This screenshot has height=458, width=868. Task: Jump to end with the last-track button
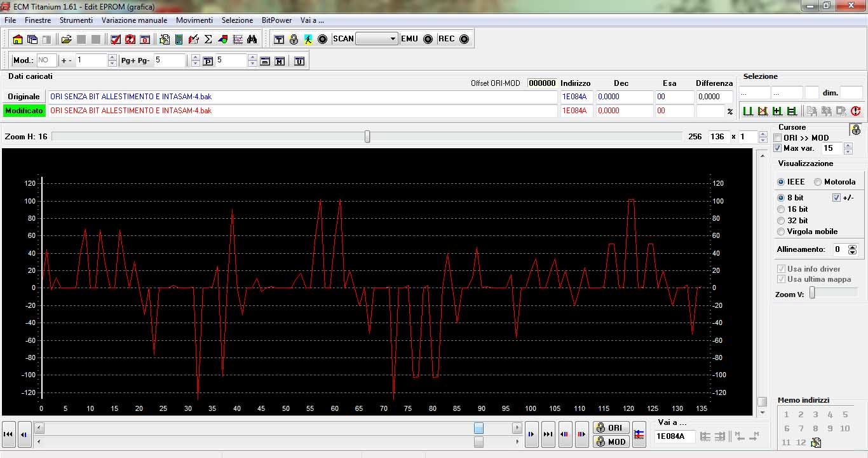point(548,434)
